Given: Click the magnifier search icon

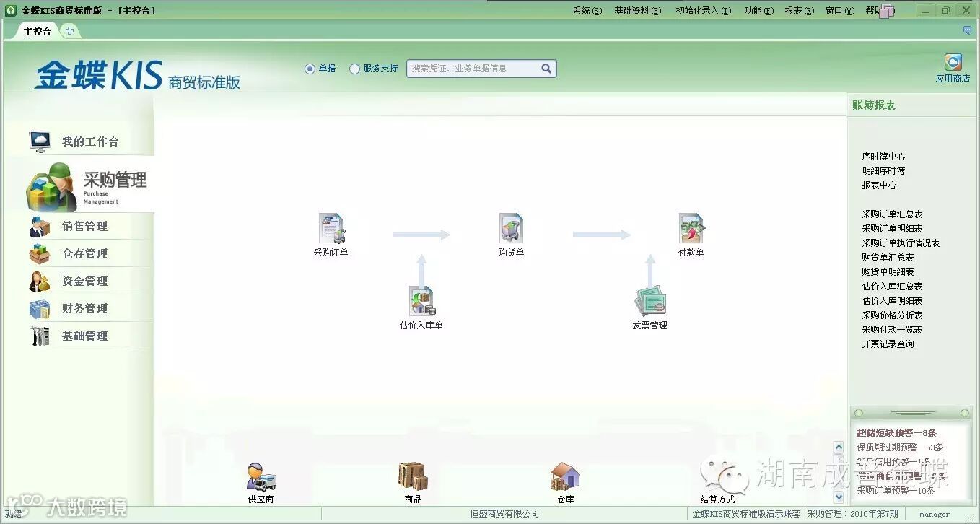Looking at the screenshot, I should tap(546, 69).
